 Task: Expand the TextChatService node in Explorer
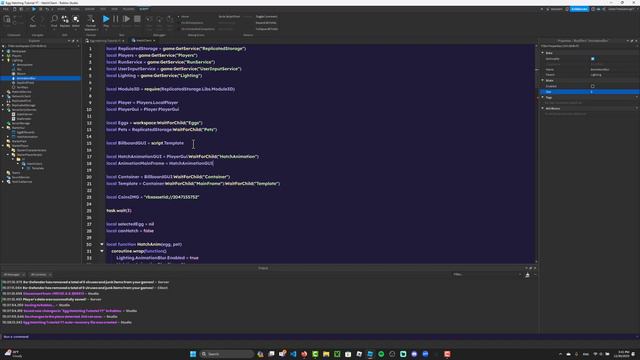coord(3,182)
